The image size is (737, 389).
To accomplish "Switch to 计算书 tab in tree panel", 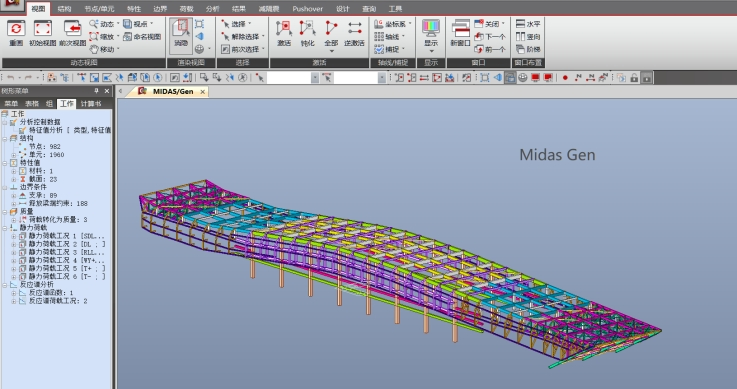I will coord(91,103).
